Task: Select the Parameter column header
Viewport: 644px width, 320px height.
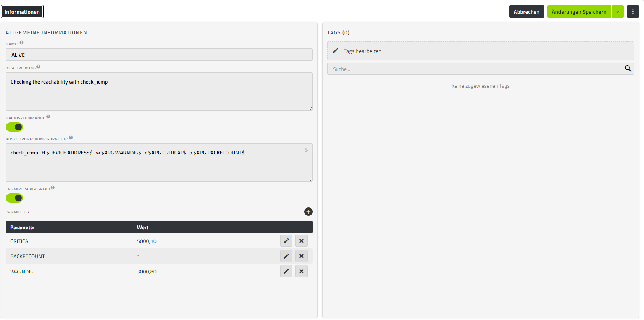Action: coord(23,227)
